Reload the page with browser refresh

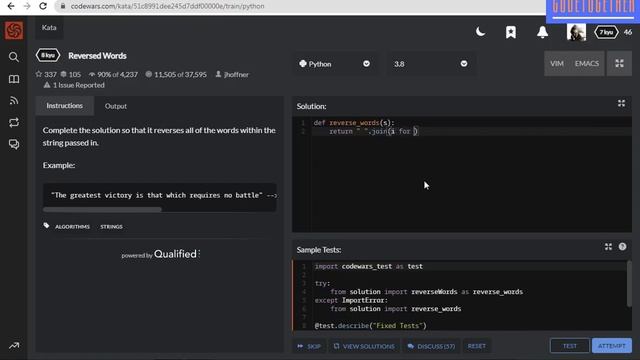click(x=43, y=6)
